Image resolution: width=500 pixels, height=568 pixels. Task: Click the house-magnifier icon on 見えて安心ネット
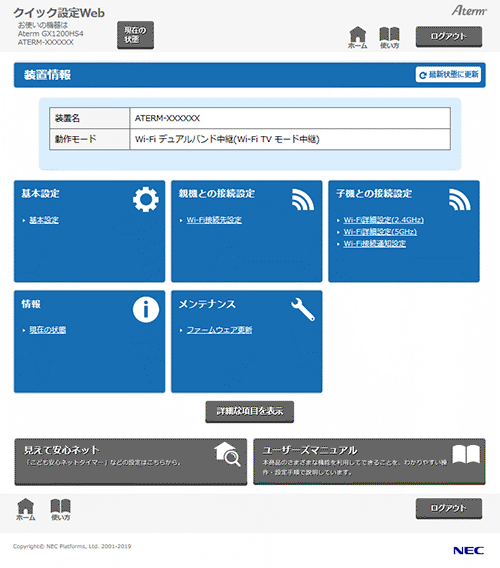(227, 454)
